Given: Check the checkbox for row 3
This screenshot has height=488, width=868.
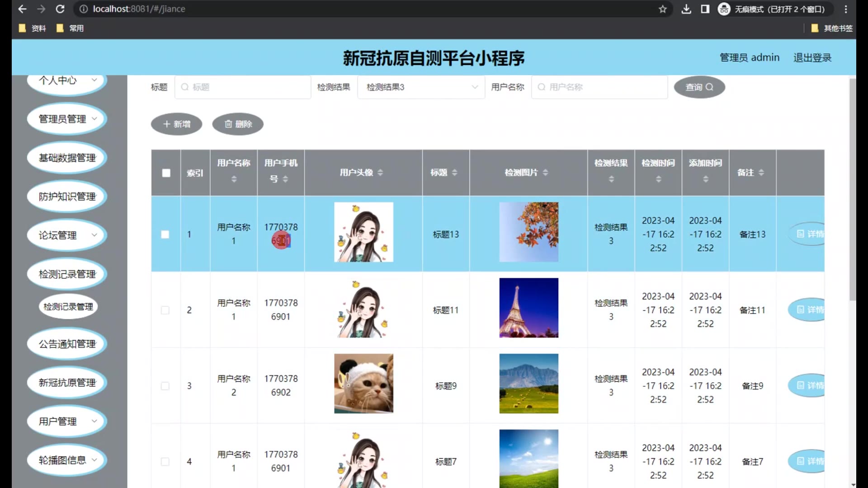Looking at the screenshot, I should (x=165, y=386).
